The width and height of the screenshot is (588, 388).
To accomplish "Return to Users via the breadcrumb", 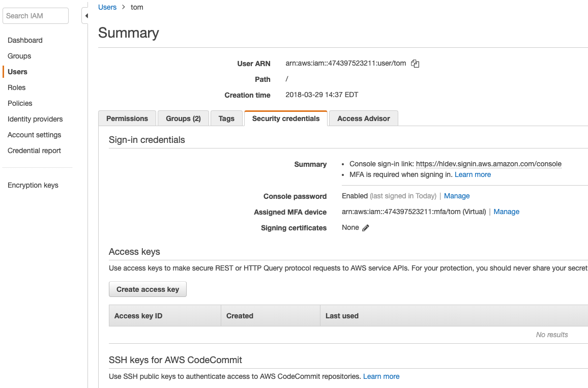I will (x=107, y=7).
